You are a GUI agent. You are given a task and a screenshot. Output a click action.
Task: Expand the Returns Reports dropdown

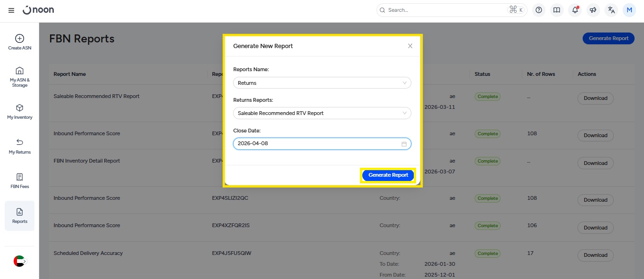[x=322, y=113]
